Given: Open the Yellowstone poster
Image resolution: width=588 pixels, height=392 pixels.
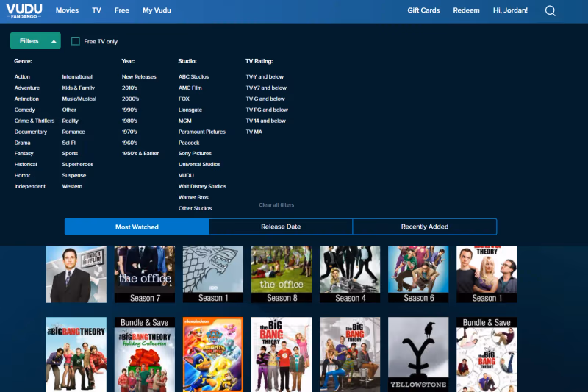Looking at the screenshot, I should [x=418, y=354].
